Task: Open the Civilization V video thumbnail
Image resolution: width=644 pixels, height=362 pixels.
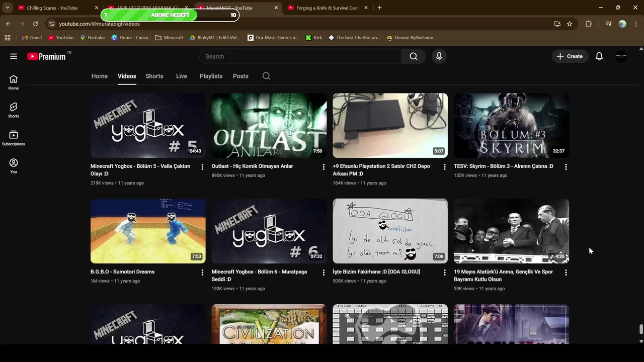Action: click(269, 324)
